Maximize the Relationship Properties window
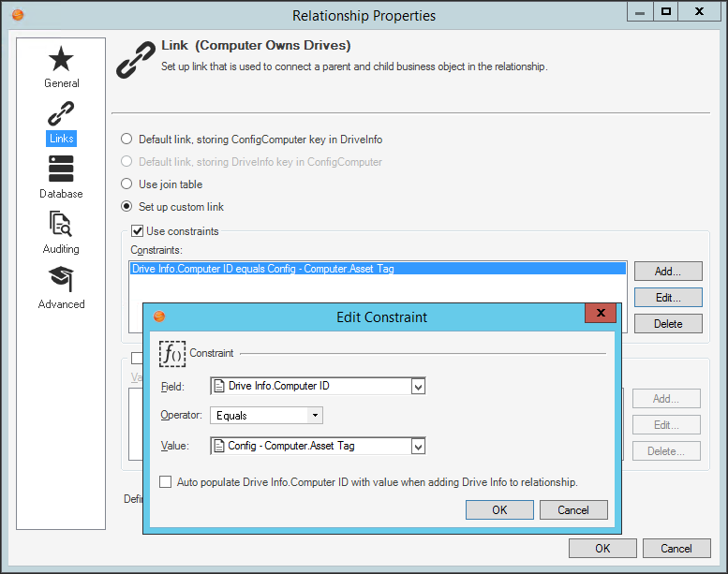This screenshot has width=728, height=574. [x=666, y=11]
